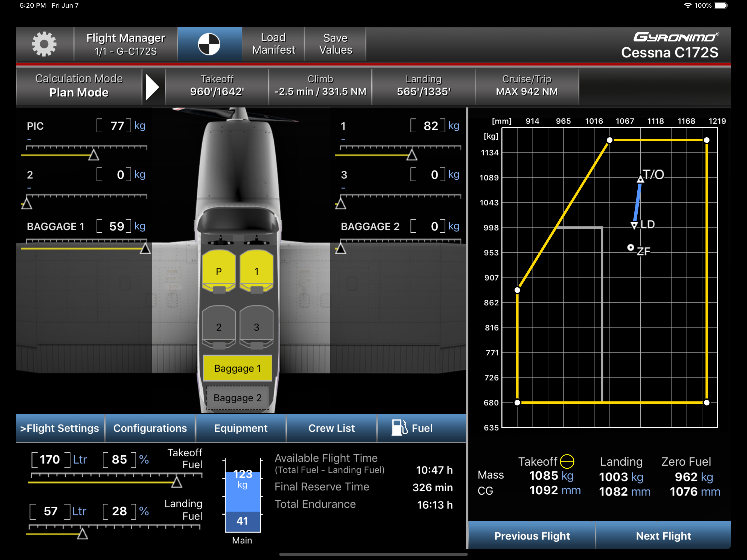The image size is (747, 560).
Task: Open the Crew List tab
Action: [x=331, y=428]
